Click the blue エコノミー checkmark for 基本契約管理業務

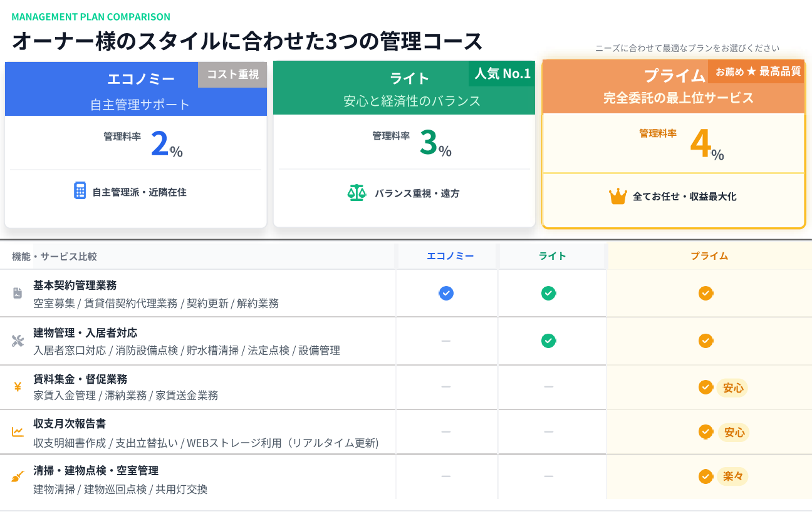click(x=446, y=293)
